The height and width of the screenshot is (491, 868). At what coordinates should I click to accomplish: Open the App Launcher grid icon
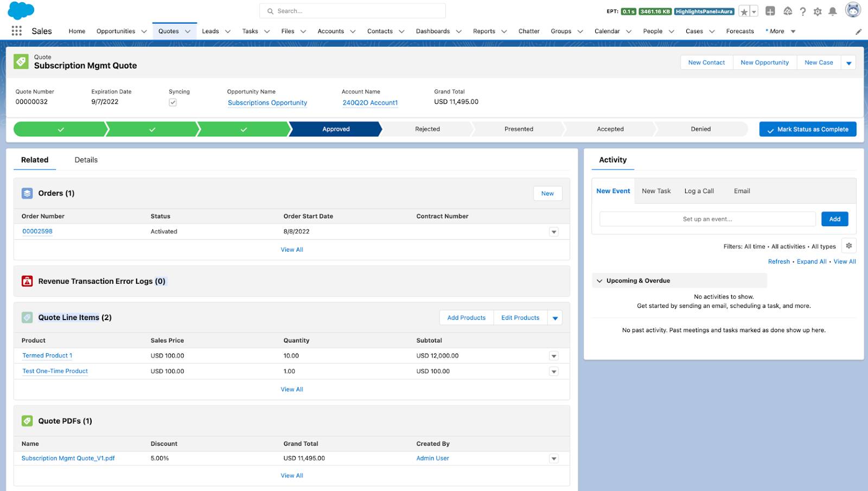click(x=17, y=31)
